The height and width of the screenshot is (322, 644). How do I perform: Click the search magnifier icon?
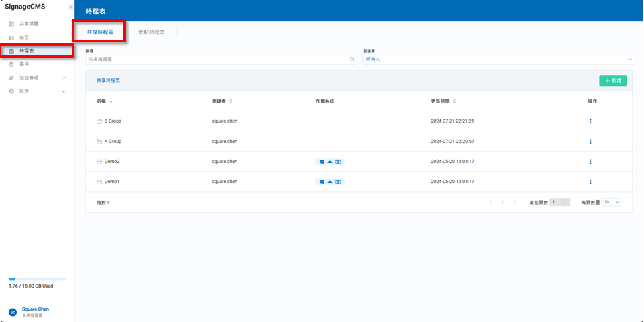click(x=352, y=59)
